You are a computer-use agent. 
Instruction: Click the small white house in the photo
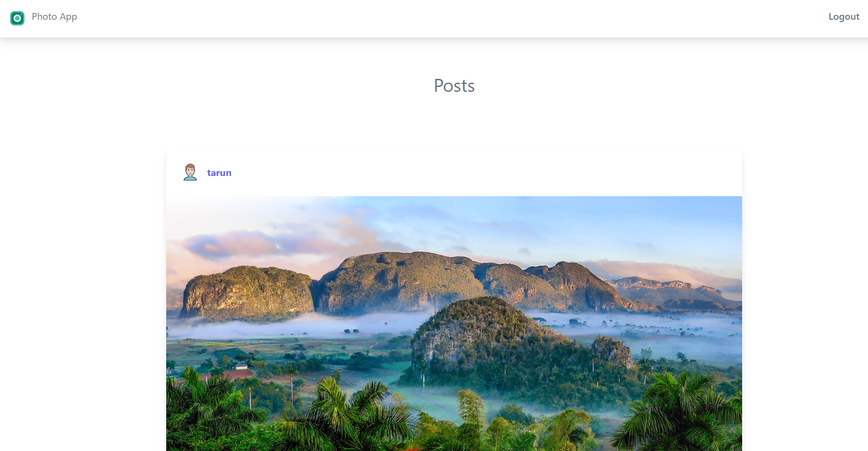(x=242, y=367)
